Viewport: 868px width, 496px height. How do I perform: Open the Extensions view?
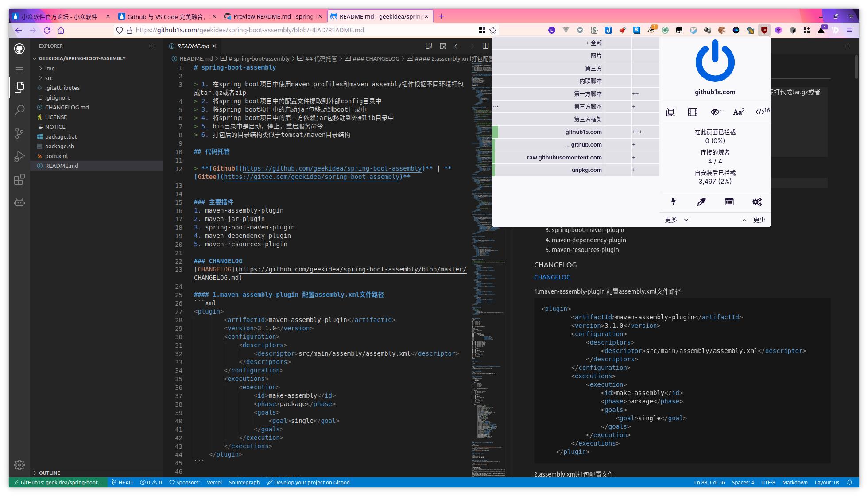pyautogui.click(x=19, y=179)
